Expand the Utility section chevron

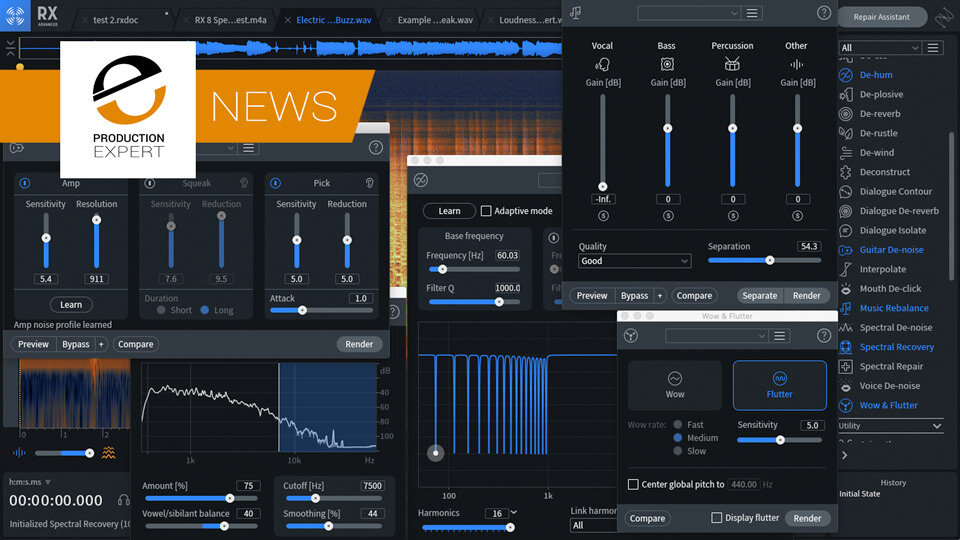coord(937,426)
